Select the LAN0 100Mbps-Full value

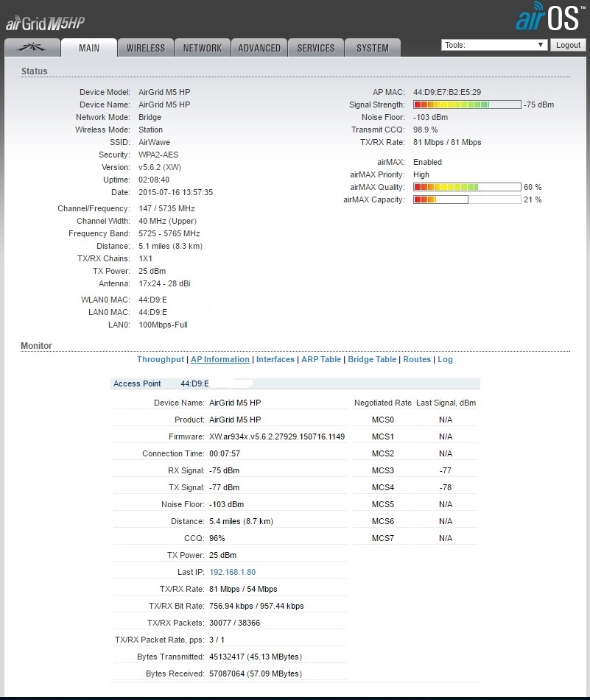coord(163,325)
